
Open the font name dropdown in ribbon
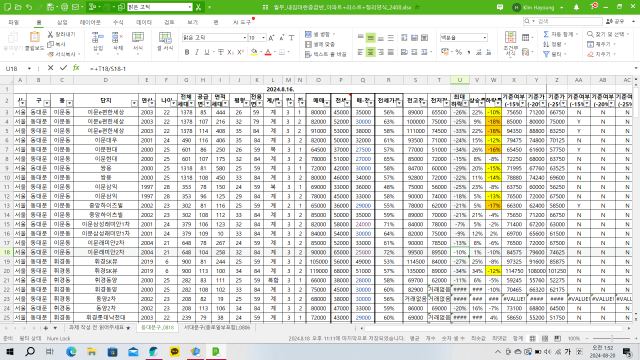(244, 38)
